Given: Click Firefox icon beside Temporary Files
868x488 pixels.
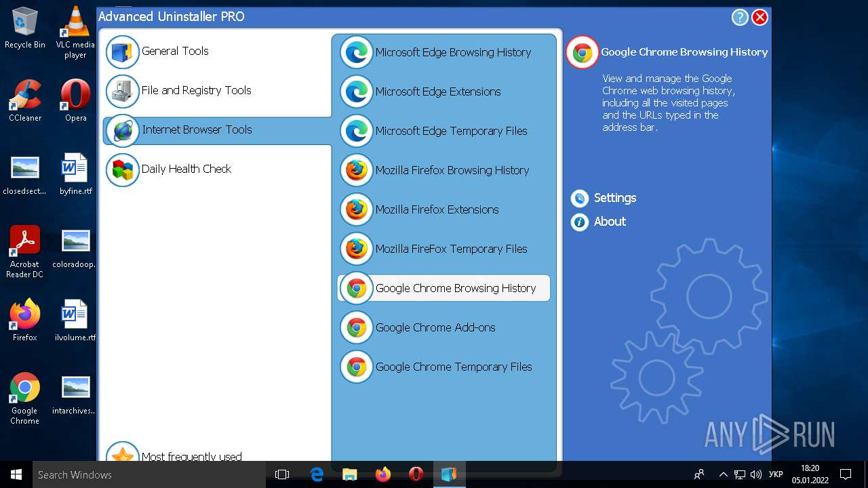Looking at the screenshot, I should click(356, 249).
